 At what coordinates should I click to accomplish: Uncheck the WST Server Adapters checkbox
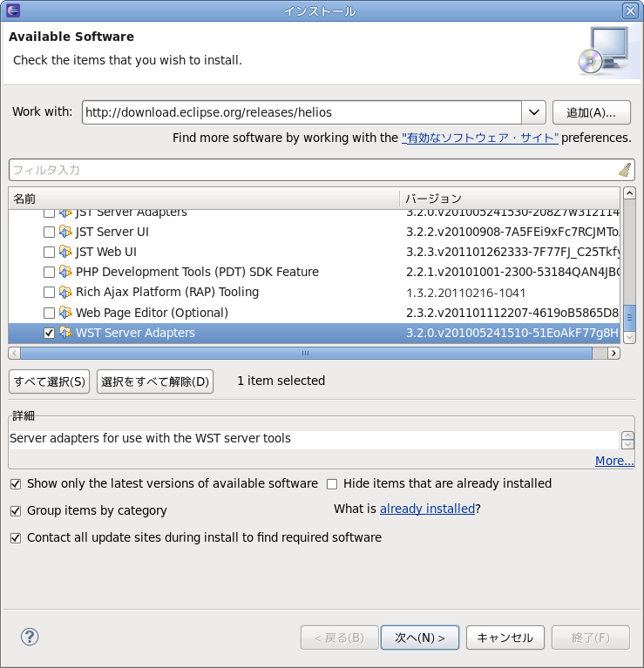[49, 333]
